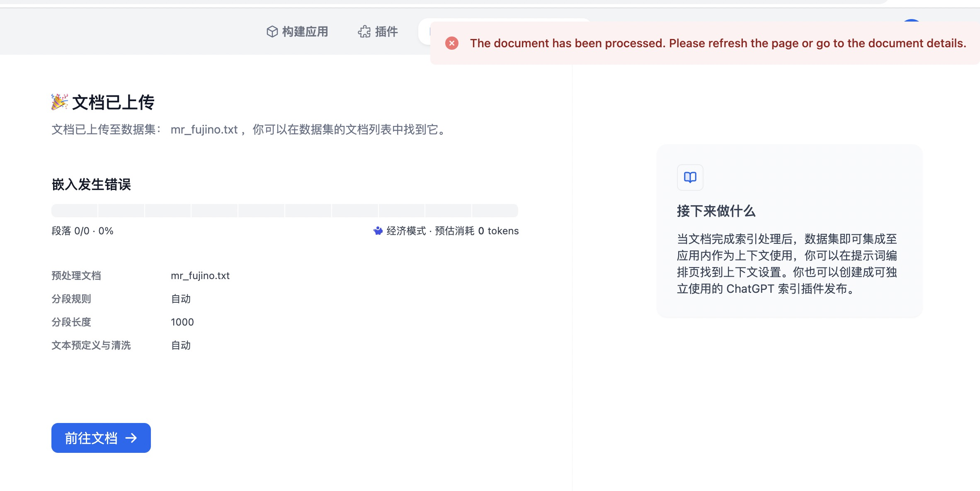Click the 前往文档 button
Screen dimensions: 980x491
(x=101, y=438)
